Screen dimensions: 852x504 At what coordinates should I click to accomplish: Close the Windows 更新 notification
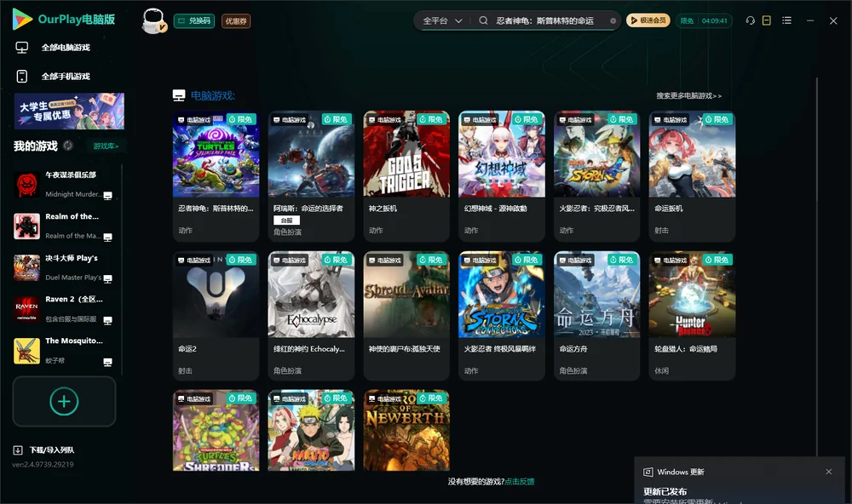pyautogui.click(x=829, y=472)
